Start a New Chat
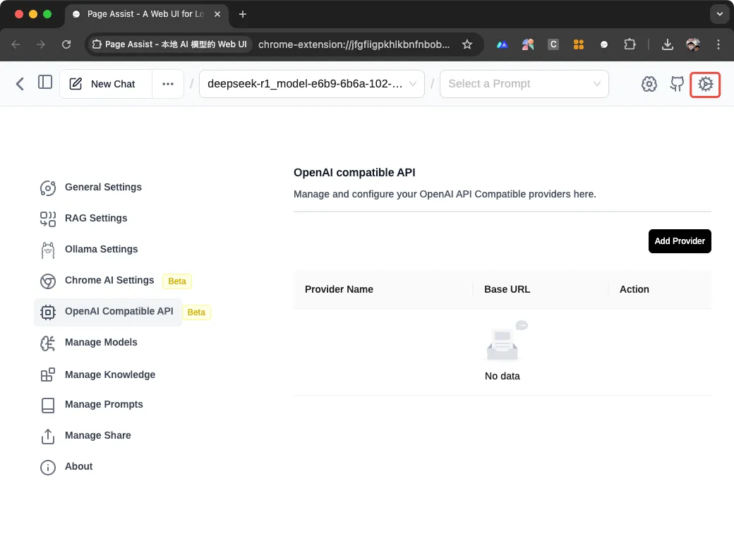734x560 pixels. coord(106,84)
